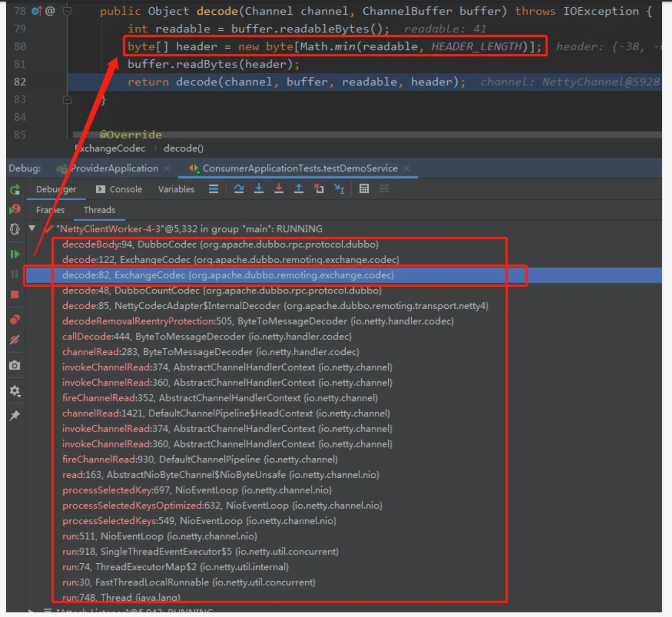Close ConsumerApplicationTests.testDemoService tab
This screenshot has width=672, height=617.
point(407,168)
